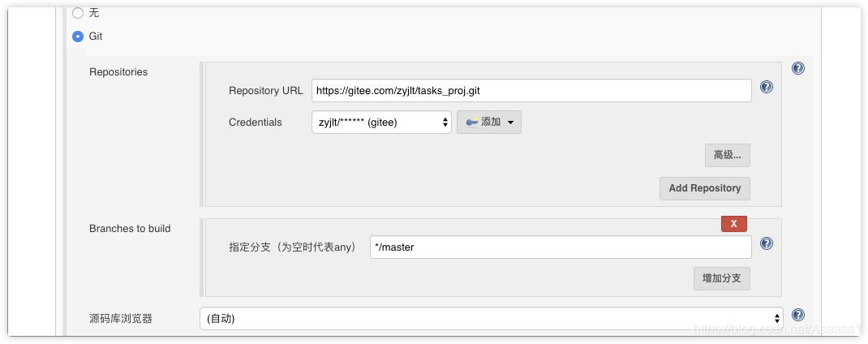The height and width of the screenshot is (344, 868).
Task: Click the Branches to build label
Action: tap(130, 228)
